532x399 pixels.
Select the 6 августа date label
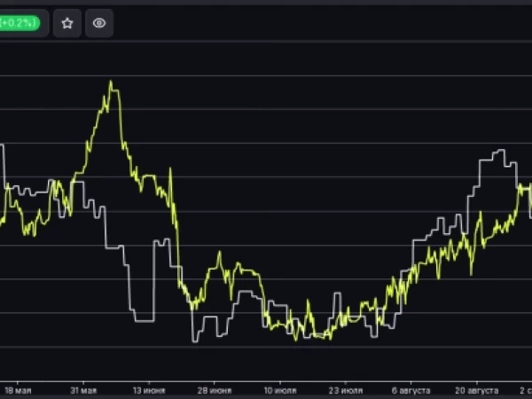411,390
